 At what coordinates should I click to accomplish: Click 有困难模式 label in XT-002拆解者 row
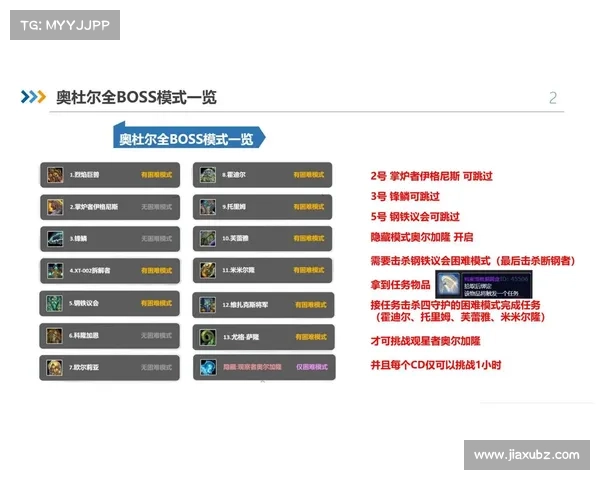point(157,271)
